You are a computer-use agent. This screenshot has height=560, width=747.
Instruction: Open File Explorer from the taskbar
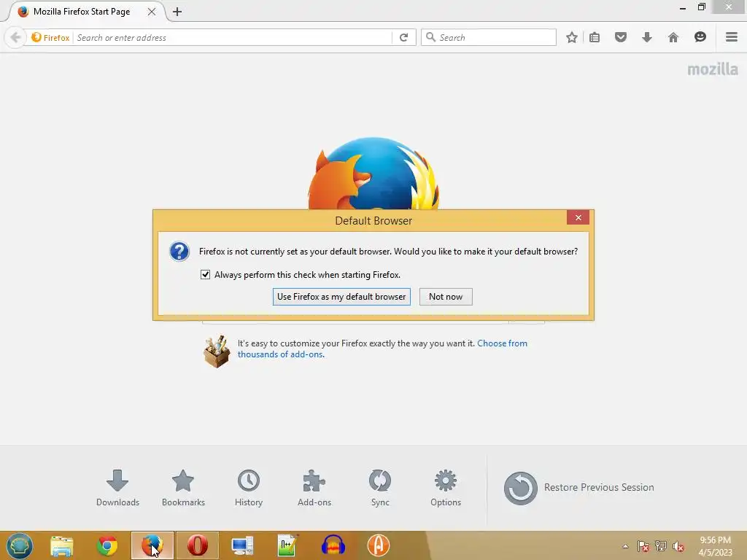[62, 545]
